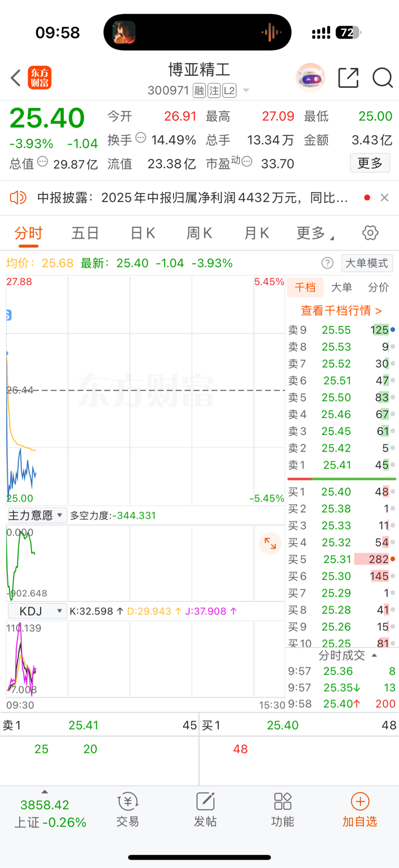Open KDJ indicator dropdown
The height and width of the screenshot is (868, 399).
pos(36,611)
